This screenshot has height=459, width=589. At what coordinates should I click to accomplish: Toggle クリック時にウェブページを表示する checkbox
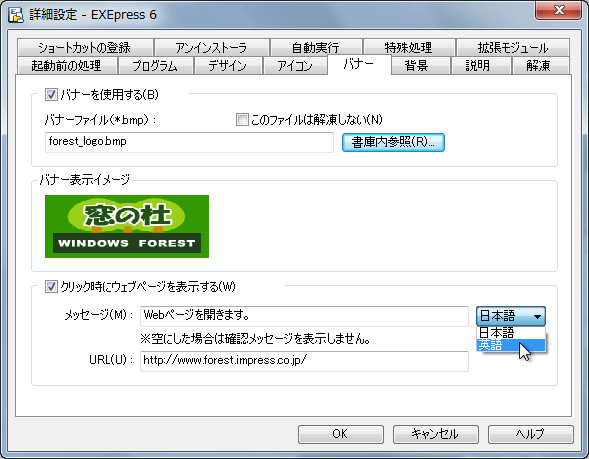pos(51,287)
